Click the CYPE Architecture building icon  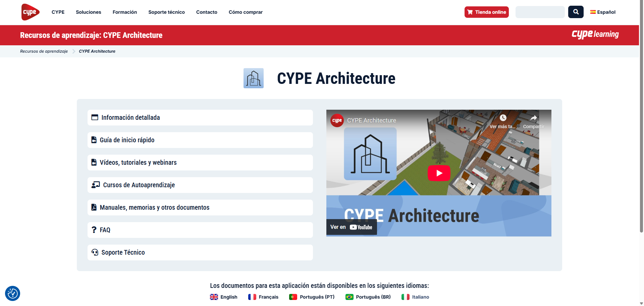(253, 78)
